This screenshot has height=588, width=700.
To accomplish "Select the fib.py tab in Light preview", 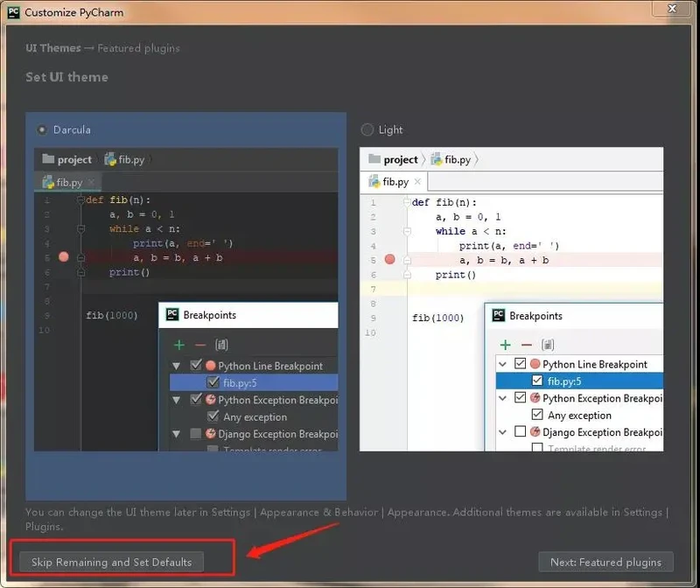I will click(x=395, y=182).
